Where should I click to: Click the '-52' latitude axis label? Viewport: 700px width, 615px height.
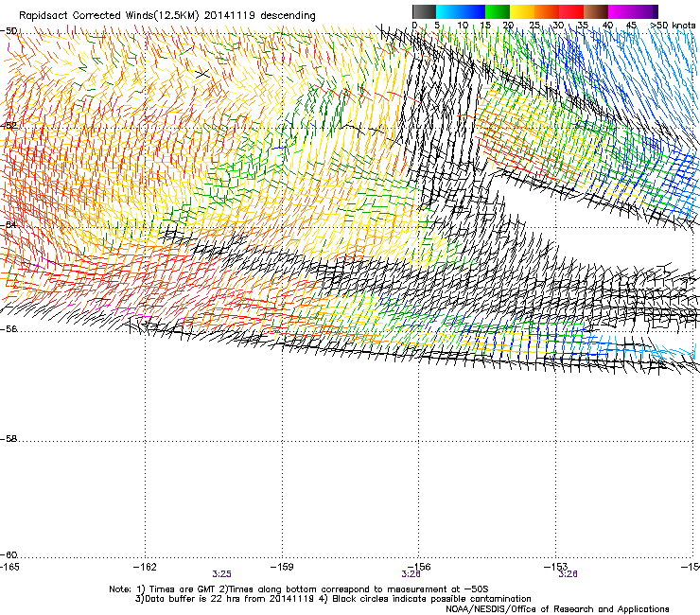point(9,126)
